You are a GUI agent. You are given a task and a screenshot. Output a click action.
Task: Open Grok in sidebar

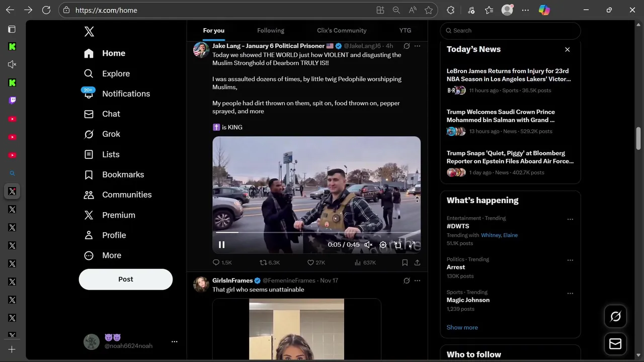click(102, 134)
